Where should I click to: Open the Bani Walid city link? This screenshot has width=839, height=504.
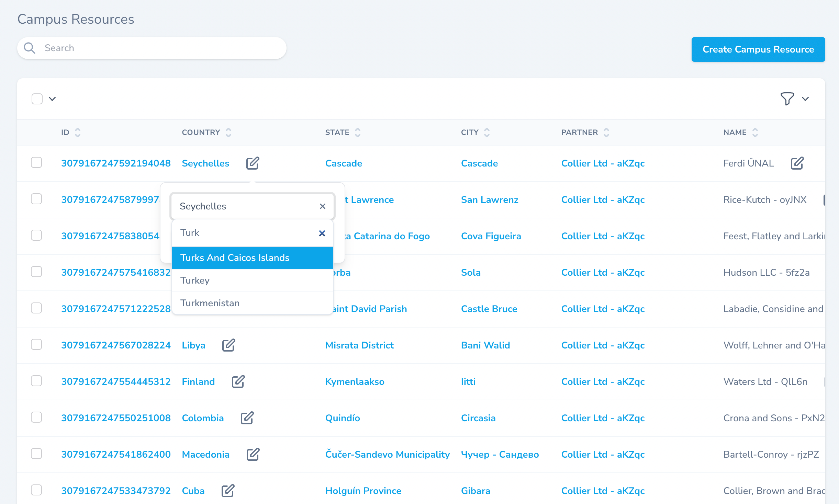(485, 345)
